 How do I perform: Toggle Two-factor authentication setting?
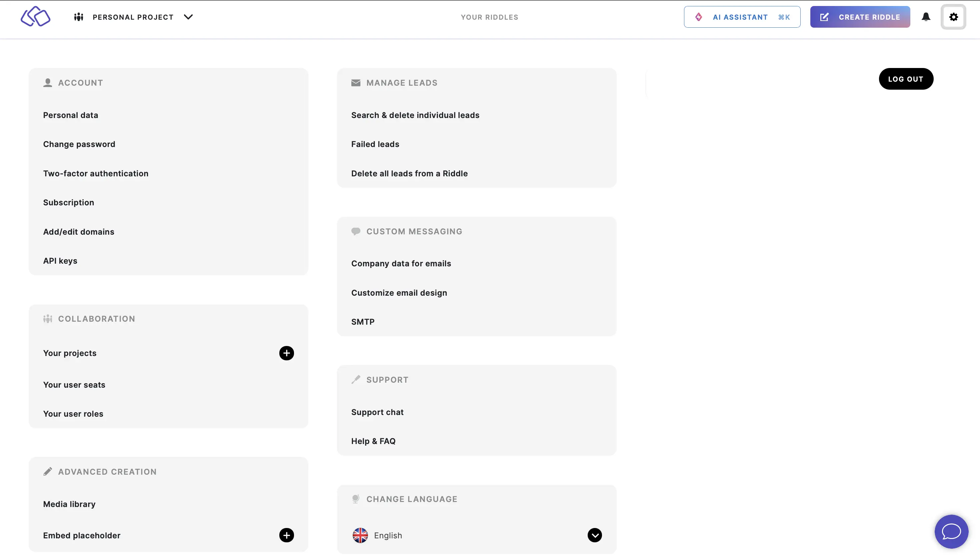pos(96,173)
